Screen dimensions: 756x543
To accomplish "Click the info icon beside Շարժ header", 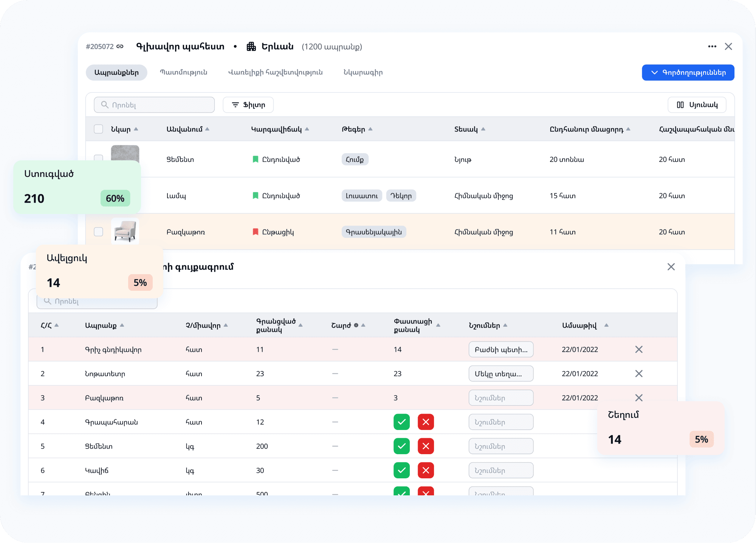I will (356, 325).
